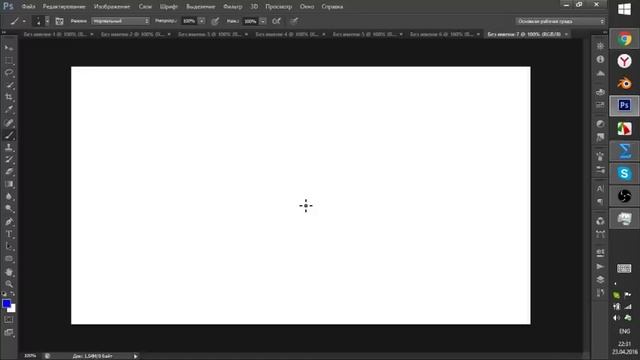This screenshot has width=640, height=360.
Task: Expand the right panel dock double arrow
Action: pyautogui.click(x=604, y=32)
